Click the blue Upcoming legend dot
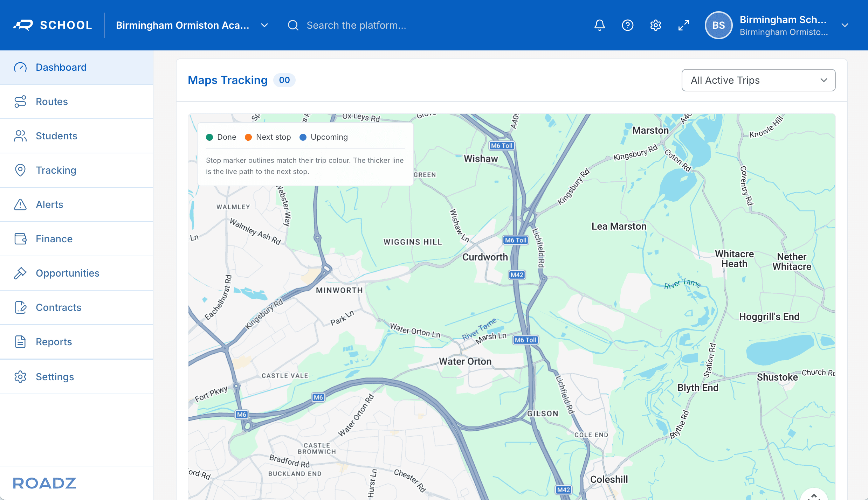The image size is (868, 500). pyautogui.click(x=303, y=137)
